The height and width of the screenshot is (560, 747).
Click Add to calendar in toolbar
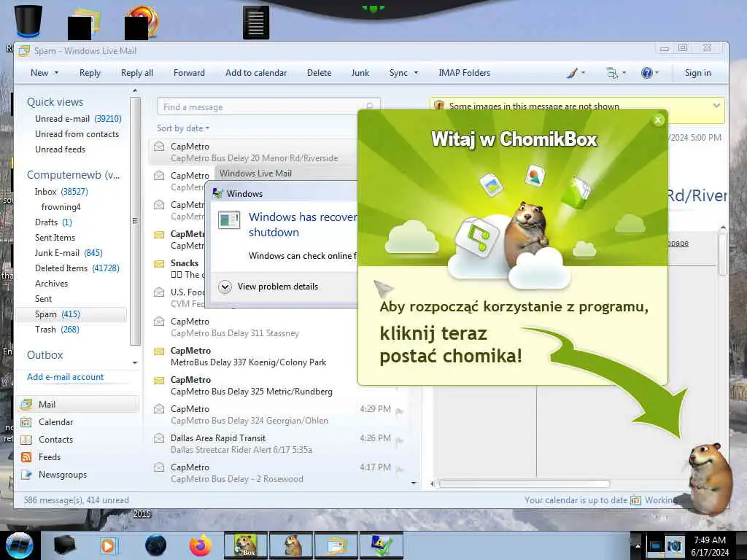pyautogui.click(x=256, y=73)
